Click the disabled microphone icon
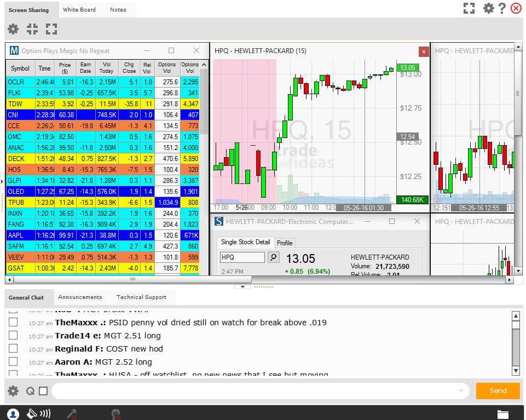Viewport: 526px width, 420px height. [72, 415]
